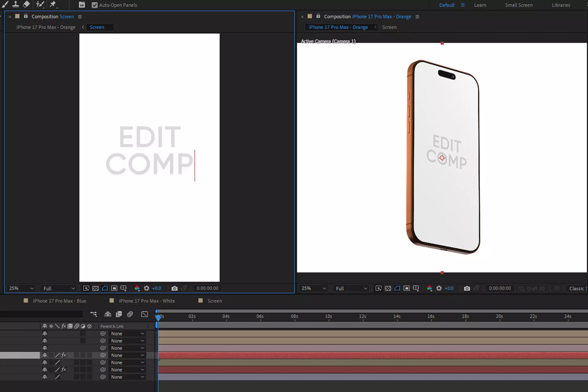The width and height of the screenshot is (588, 392).
Task: Open the Default workspace menu icon
Action: pyautogui.click(x=463, y=5)
